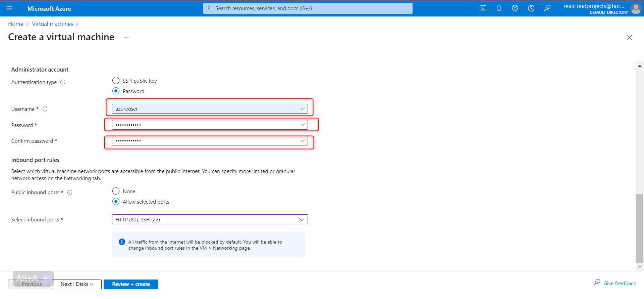The image size is (644, 299).
Task: Click Microsoft Azure portal title
Action: tap(49, 8)
